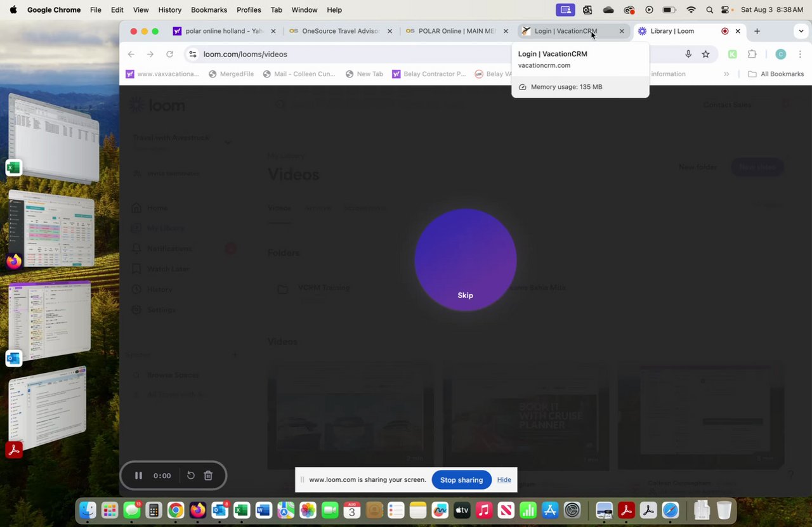Open Firefox from the Dock
Viewport: 812px width, 527px height.
(198, 510)
